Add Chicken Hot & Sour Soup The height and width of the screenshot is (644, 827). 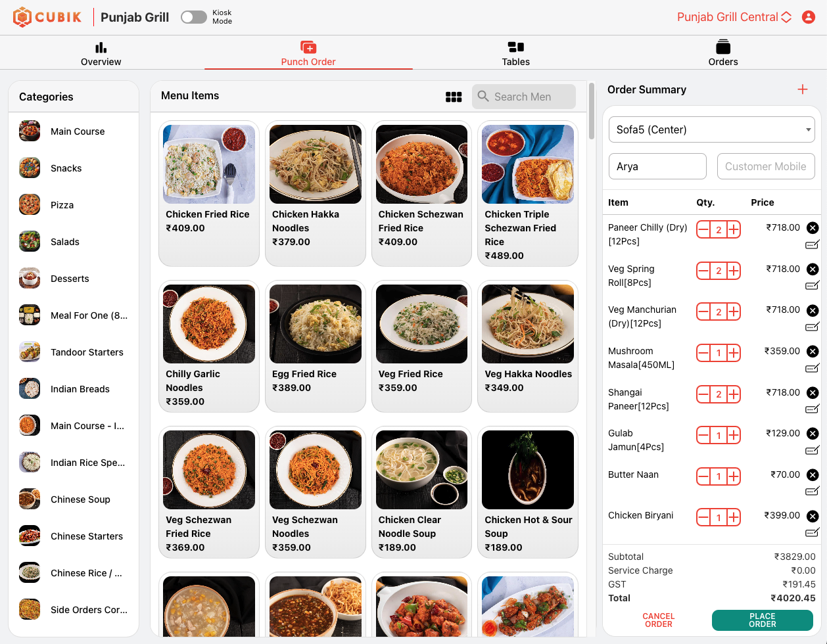point(528,492)
